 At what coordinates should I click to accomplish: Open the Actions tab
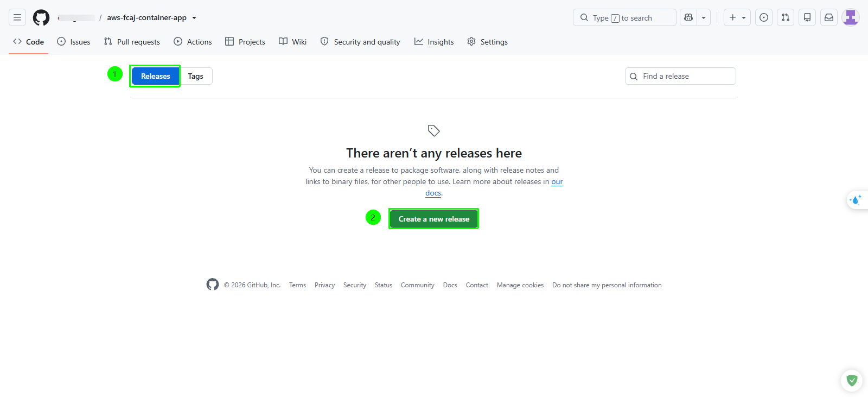[193, 42]
